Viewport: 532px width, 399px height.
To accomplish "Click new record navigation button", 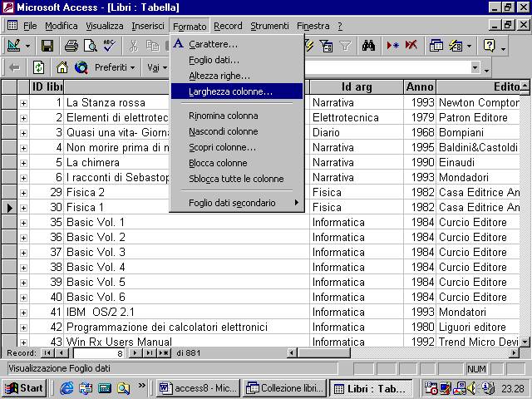I will [164, 352].
